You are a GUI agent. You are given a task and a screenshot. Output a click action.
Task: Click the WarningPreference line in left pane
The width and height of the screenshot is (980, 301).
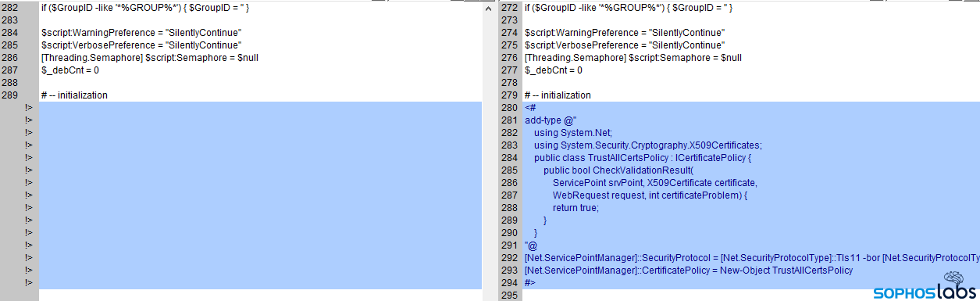141,33
